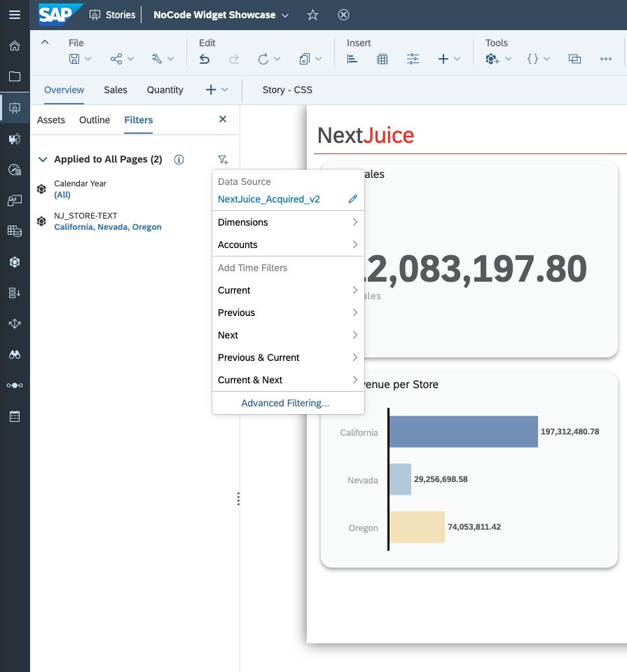
Task: Select the Previous & Current time filter
Action: tap(288, 357)
